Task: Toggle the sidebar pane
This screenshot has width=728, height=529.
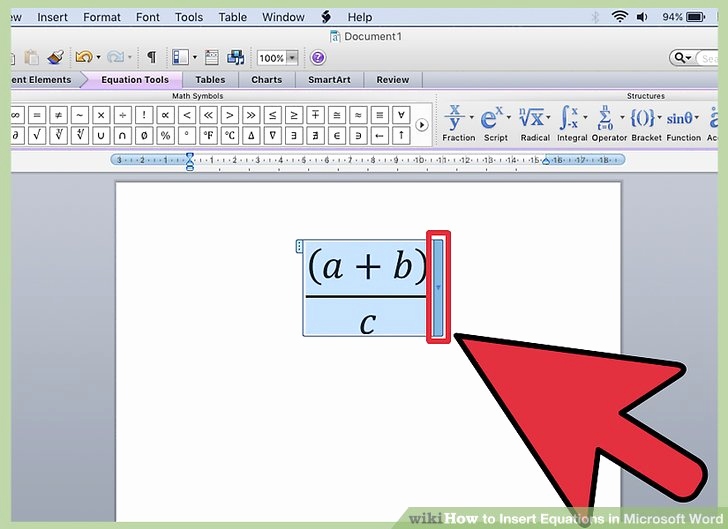Action: pos(180,57)
